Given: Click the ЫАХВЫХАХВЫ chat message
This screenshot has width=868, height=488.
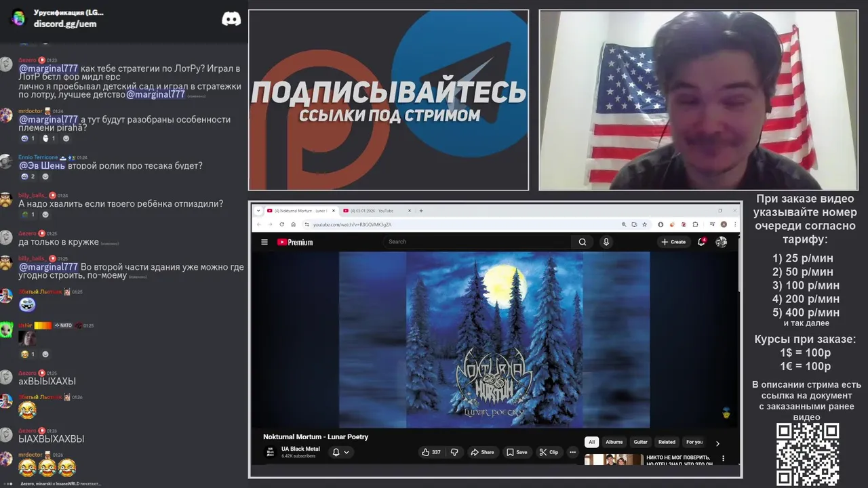Looking at the screenshot, I should coord(52,439).
